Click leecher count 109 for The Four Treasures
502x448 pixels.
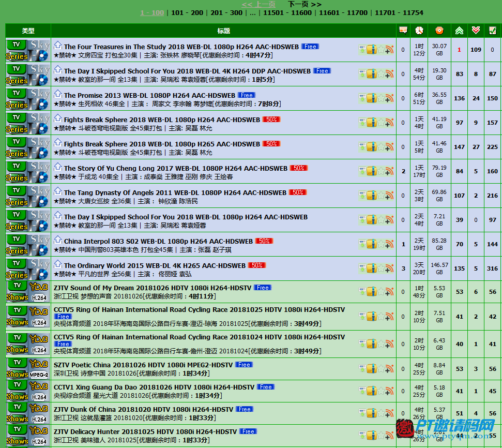point(476,50)
